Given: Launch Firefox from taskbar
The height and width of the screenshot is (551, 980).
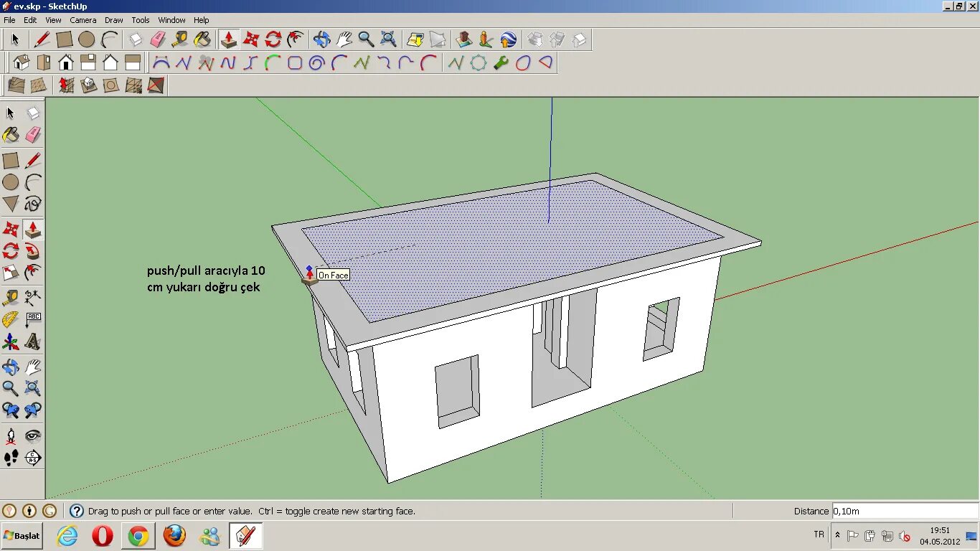Looking at the screenshot, I should coord(174,536).
